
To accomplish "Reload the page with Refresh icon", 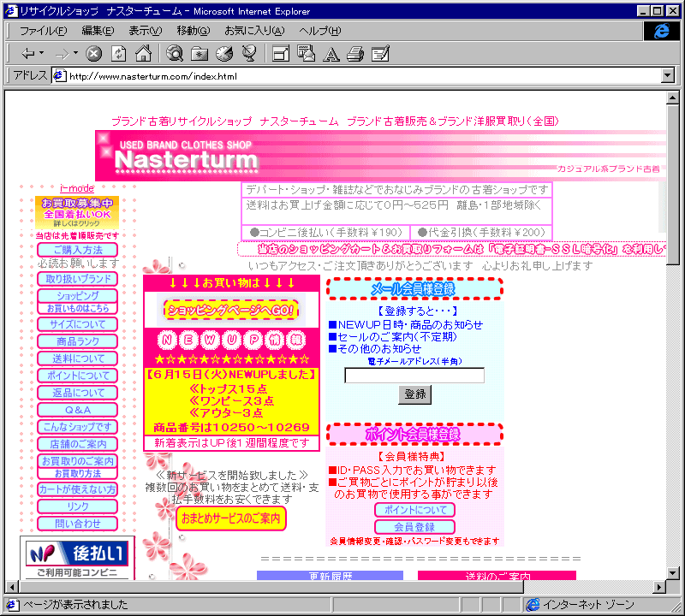I will (118, 54).
